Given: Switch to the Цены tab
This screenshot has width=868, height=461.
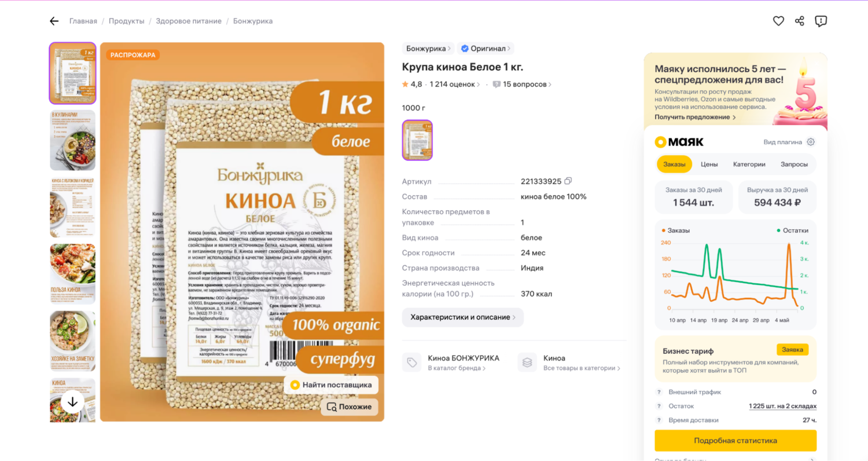Looking at the screenshot, I should [x=709, y=164].
